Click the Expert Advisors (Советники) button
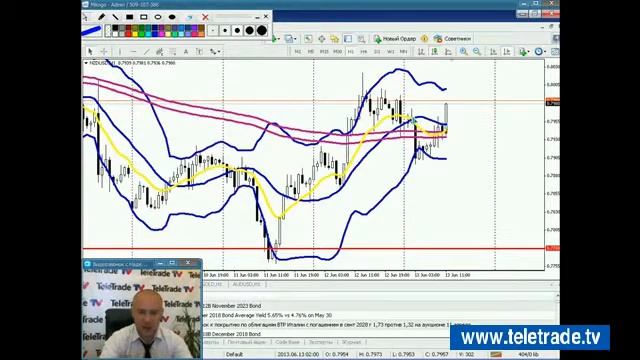640x360 pixels. [x=453, y=39]
